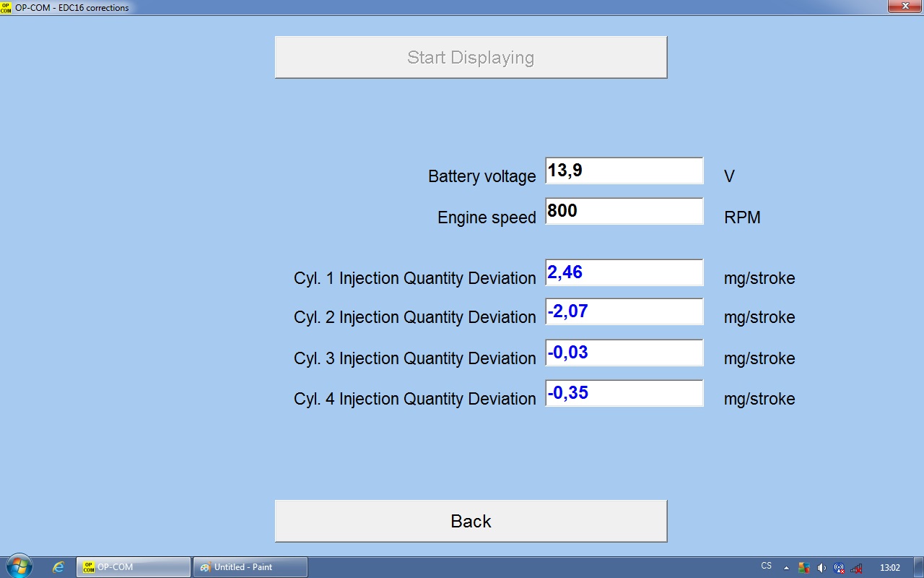The width and height of the screenshot is (924, 578).
Task: Open the wireless connection utility tray icon
Action: [839, 568]
